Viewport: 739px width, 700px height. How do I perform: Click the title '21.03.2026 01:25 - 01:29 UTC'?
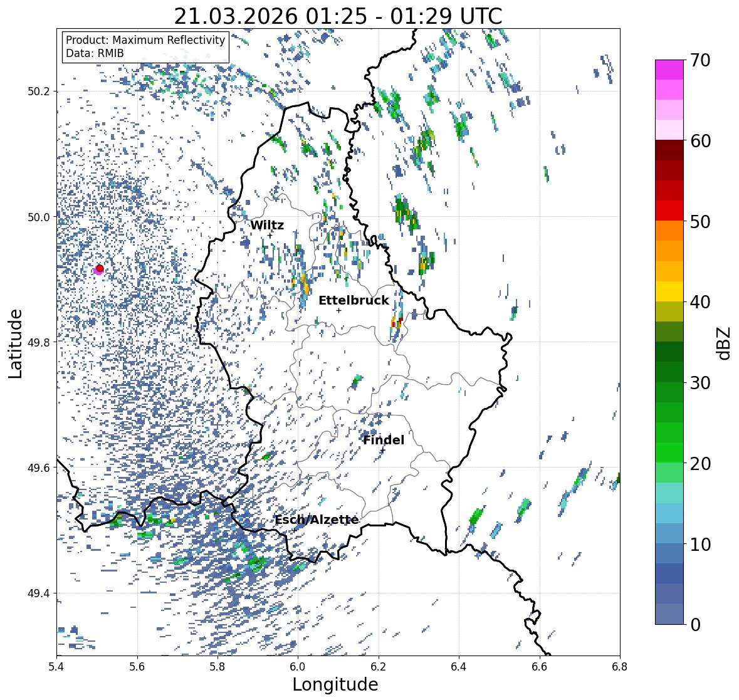coord(338,16)
